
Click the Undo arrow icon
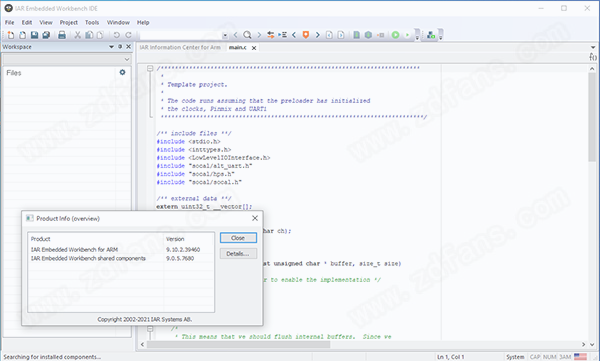coord(116,35)
